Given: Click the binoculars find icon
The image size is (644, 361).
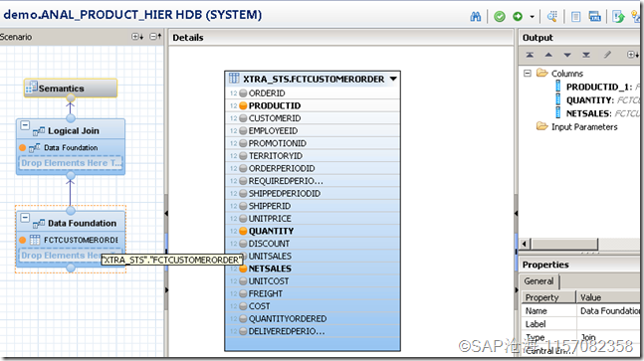Looking at the screenshot, I should pyautogui.click(x=476, y=16).
